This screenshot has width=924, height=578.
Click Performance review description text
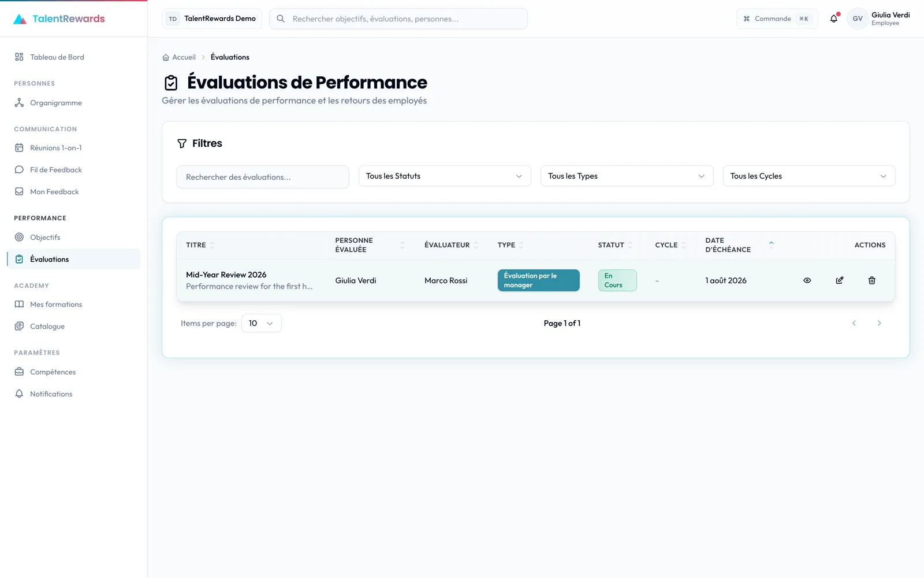249,286
